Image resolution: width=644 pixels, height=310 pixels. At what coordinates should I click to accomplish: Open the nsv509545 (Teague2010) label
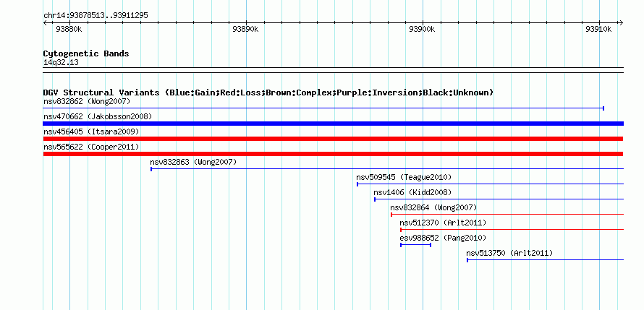point(404,177)
